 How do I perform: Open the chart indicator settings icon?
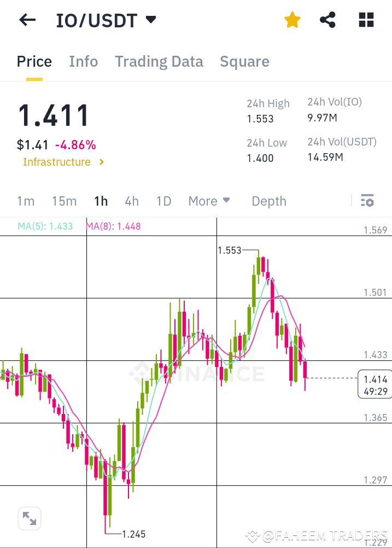tap(367, 200)
